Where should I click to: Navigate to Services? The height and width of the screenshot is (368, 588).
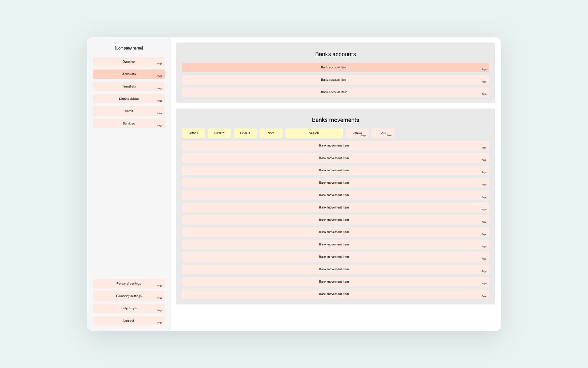pos(129,124)
